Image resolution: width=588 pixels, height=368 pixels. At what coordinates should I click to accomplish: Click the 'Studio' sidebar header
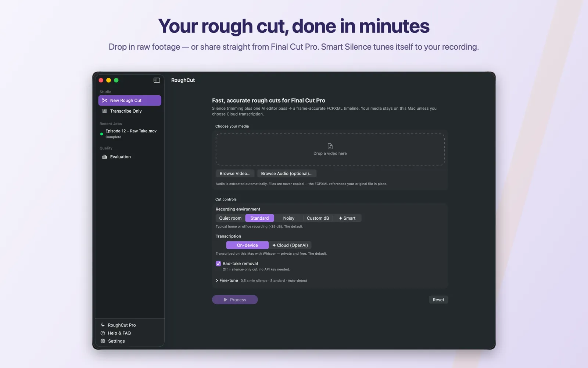105,92
